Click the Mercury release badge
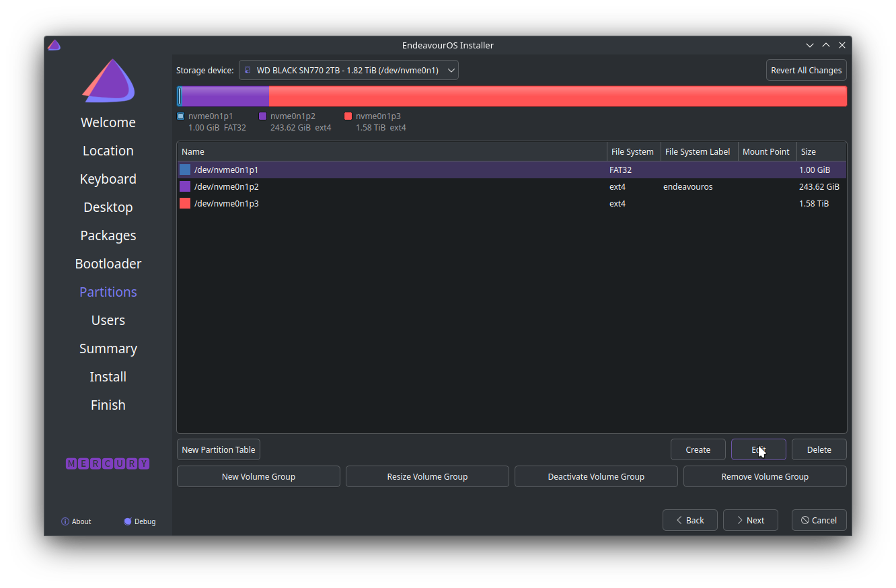Screen dimensions: 896x588 pos(108,464)
